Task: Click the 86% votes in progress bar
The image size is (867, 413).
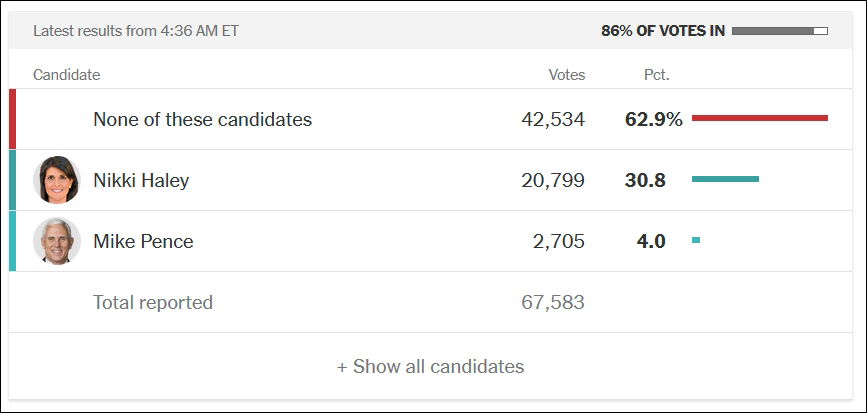Action: (x=780, y=31)
